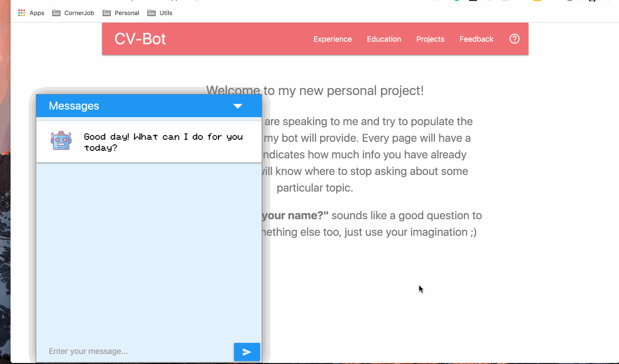Click the dark square extension icon
Screen dimensions: 619x364
[x=472, y=2]
